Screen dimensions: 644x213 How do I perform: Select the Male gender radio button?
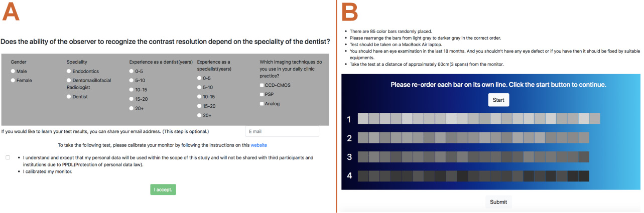click(14, 71)
